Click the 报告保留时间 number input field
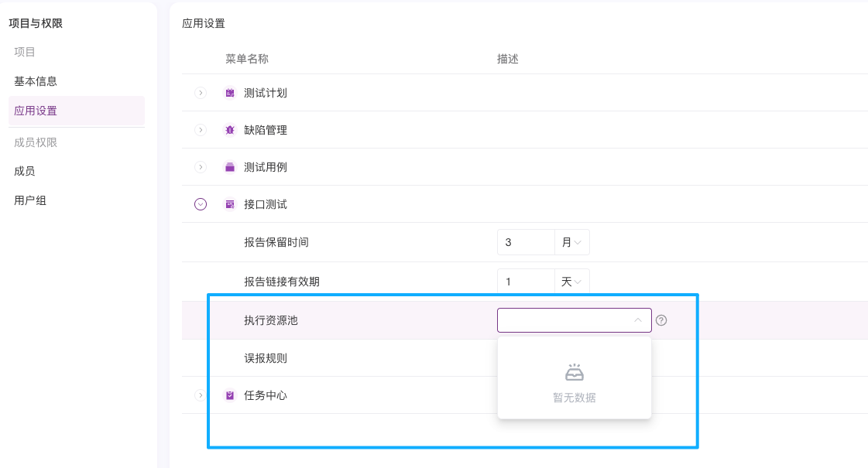 pos(526,242)
